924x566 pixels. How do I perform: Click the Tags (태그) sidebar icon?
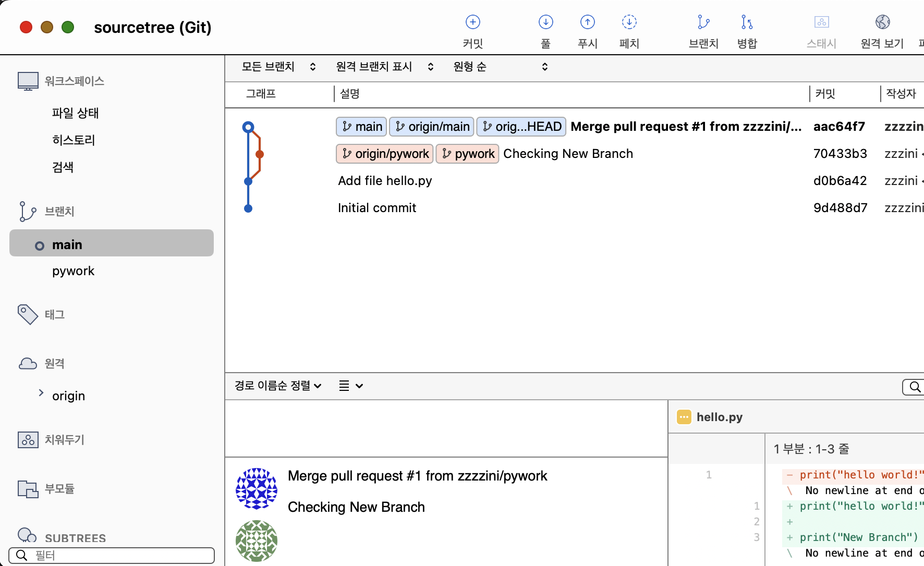click(x=28, y=314)
